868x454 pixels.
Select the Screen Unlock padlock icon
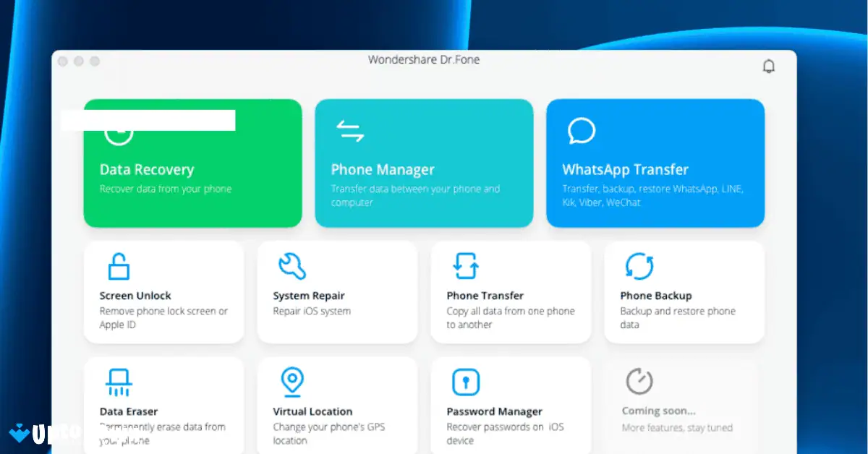[117, 264]
